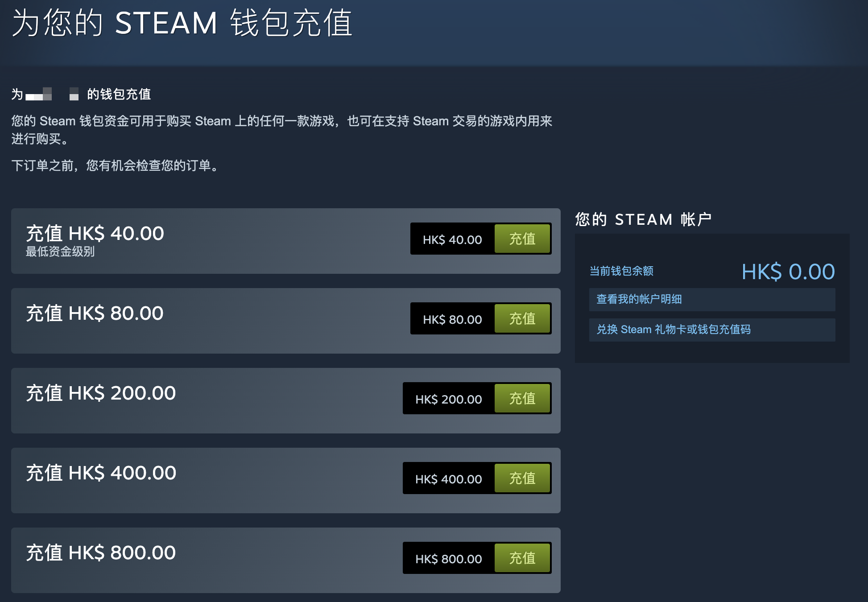Select the 充值 HK$ 400.00 row heading
Image resolution: width=868 pixels, height=602 pixels.
[x=101, y=473]
